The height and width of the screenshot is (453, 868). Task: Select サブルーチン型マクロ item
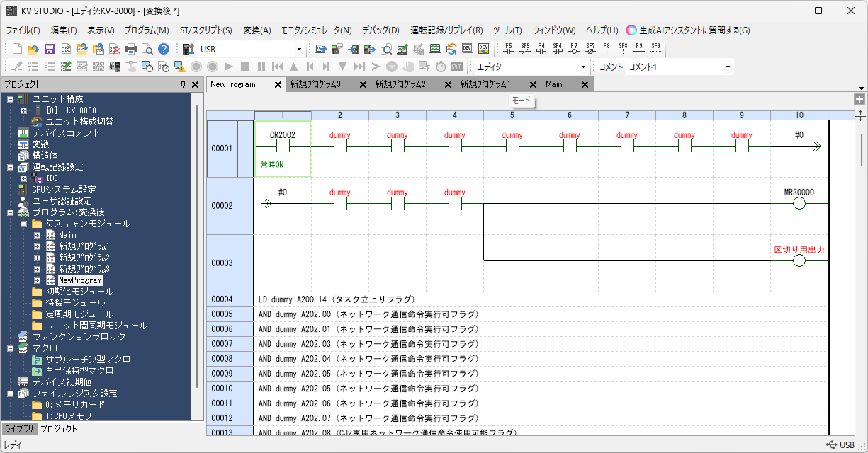click(88, 360)
